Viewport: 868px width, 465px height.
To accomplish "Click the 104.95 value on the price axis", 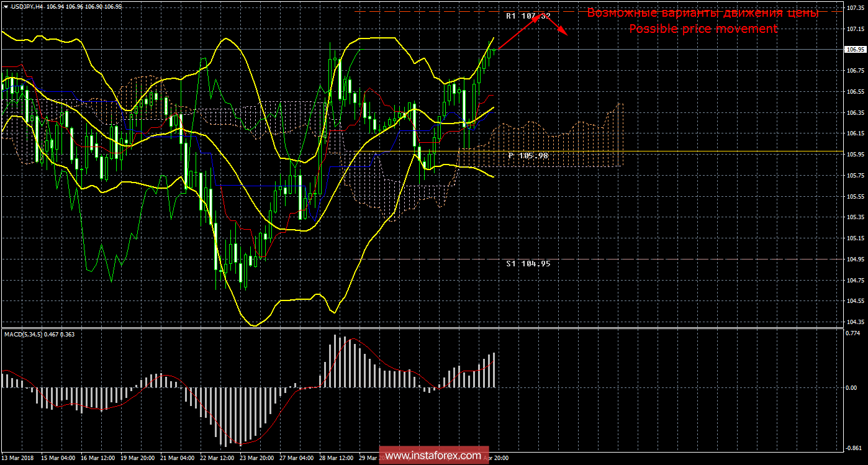I will tap(855, 260).
